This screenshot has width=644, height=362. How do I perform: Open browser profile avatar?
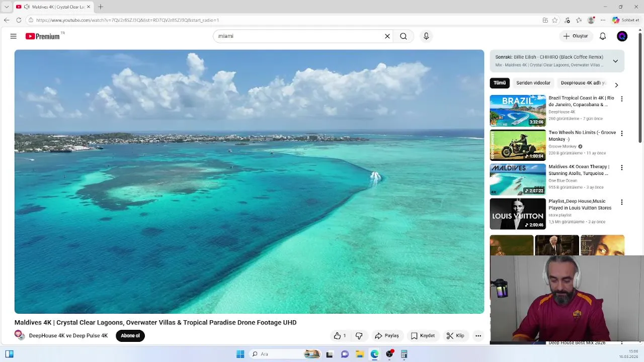click(591, 20)
